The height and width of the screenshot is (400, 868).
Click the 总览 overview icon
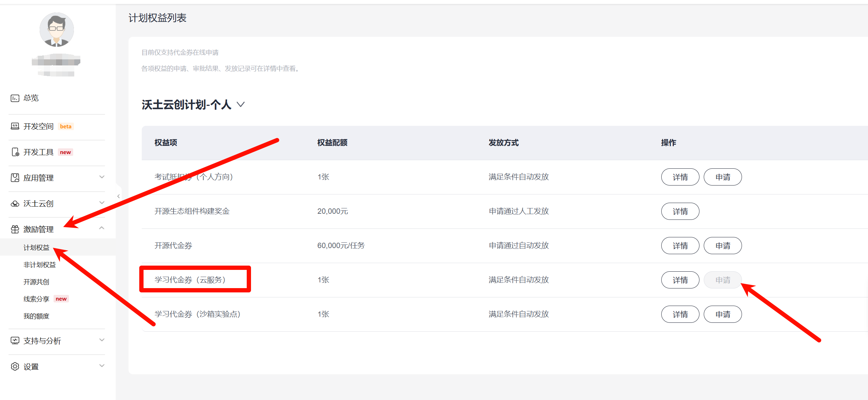(15, 98)
